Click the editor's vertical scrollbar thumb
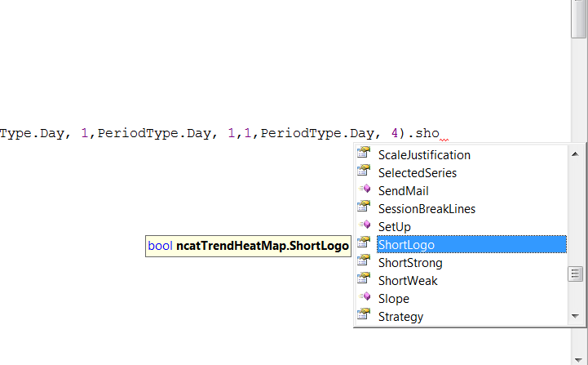 click(578, 18)
